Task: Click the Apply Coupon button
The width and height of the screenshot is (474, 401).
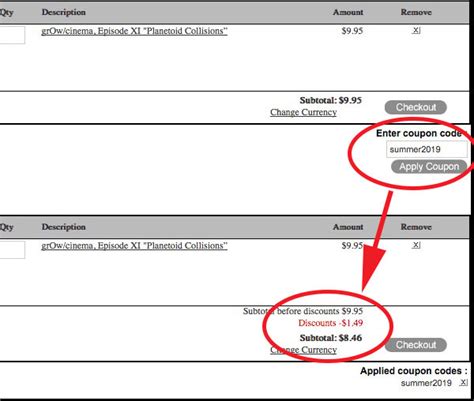Action: pos(429,167)
